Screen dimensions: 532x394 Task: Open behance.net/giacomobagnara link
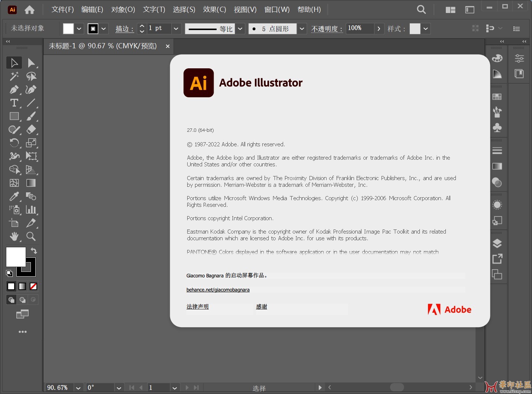218,290
